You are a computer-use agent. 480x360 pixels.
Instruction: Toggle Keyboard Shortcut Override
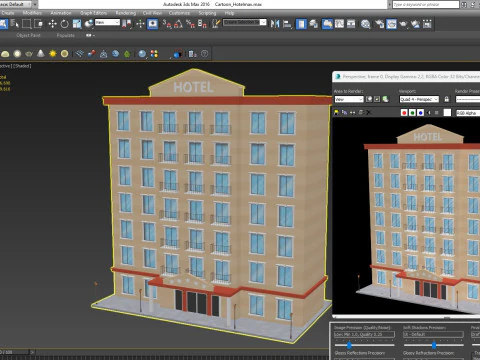(x=152, y=24)
